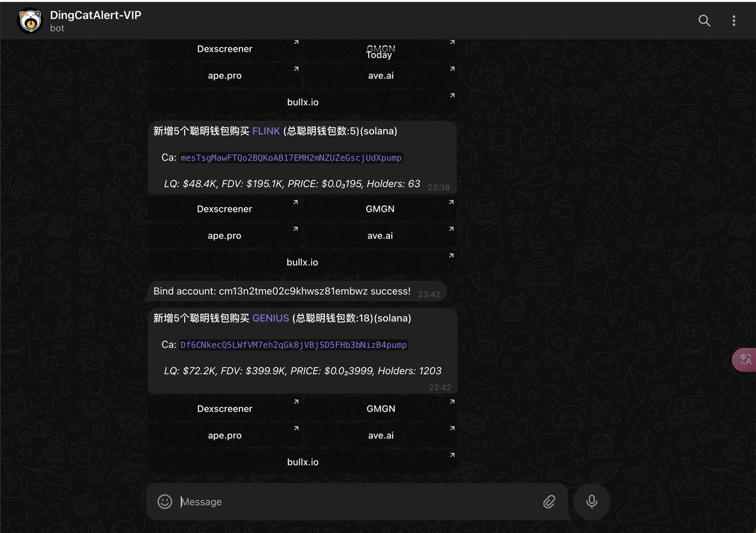The height and width of the screenshot is (533, 756).
Task: Open the GENIUS token link
Action: point(271,318)
